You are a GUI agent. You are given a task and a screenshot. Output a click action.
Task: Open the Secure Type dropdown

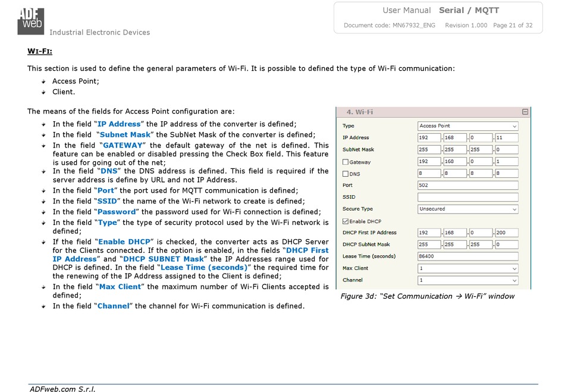click(x=467, y=209)
